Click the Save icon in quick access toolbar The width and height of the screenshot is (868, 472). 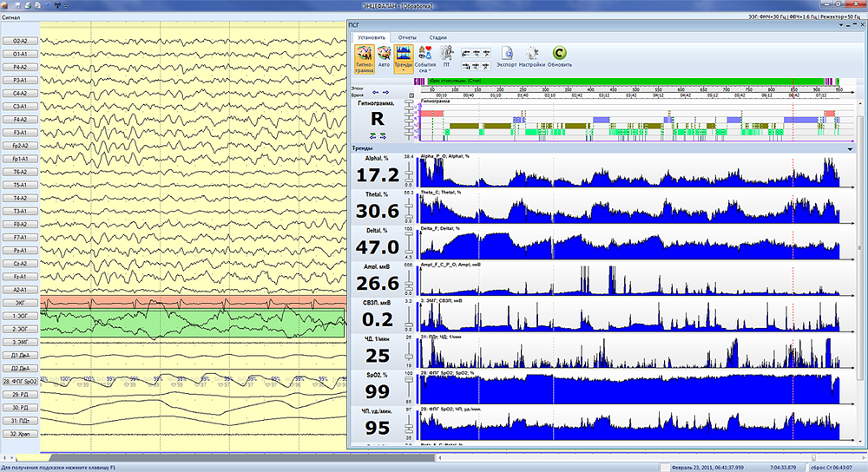click(18, 5)
